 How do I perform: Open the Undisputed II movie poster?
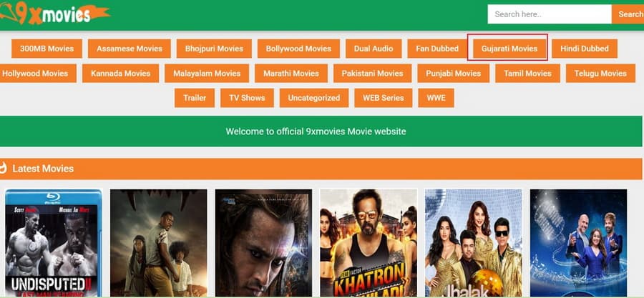click(x=54, y=243)
